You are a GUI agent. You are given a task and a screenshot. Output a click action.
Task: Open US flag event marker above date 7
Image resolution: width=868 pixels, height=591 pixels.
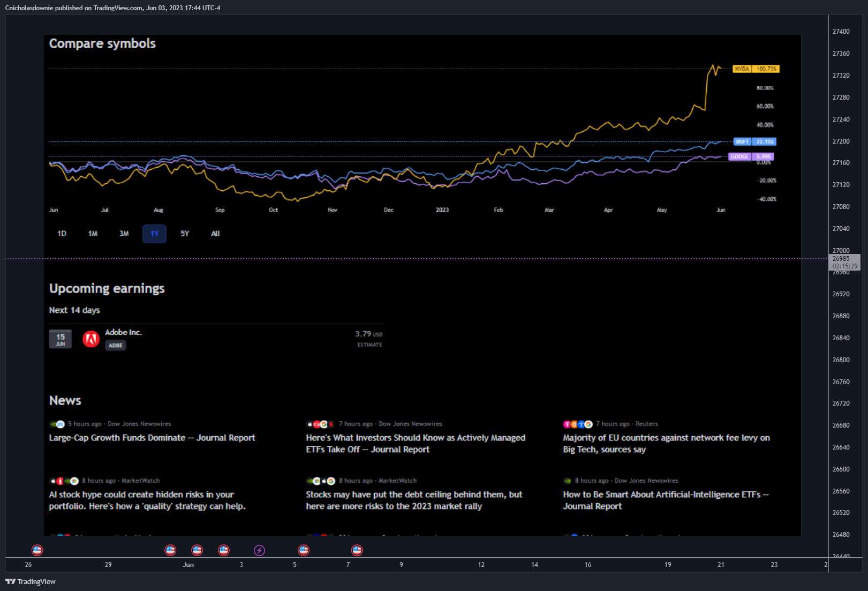click(x=357, y=550)
